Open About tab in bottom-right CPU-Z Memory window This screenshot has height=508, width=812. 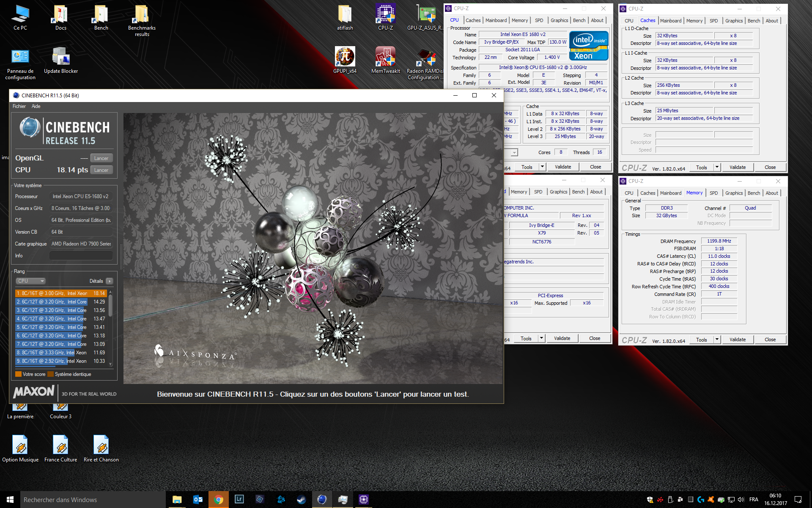[771, 193]
